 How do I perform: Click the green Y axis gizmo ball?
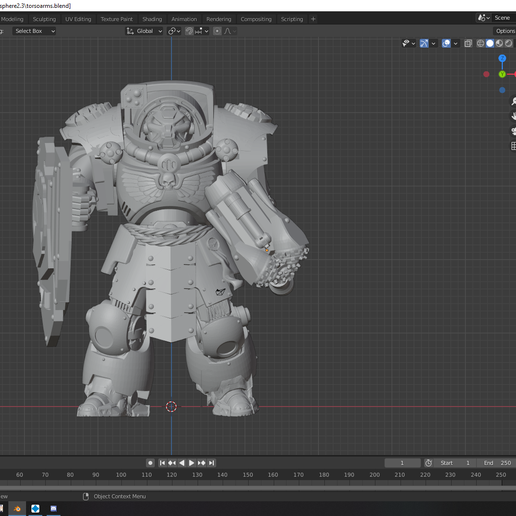click(x=502, y=74)
